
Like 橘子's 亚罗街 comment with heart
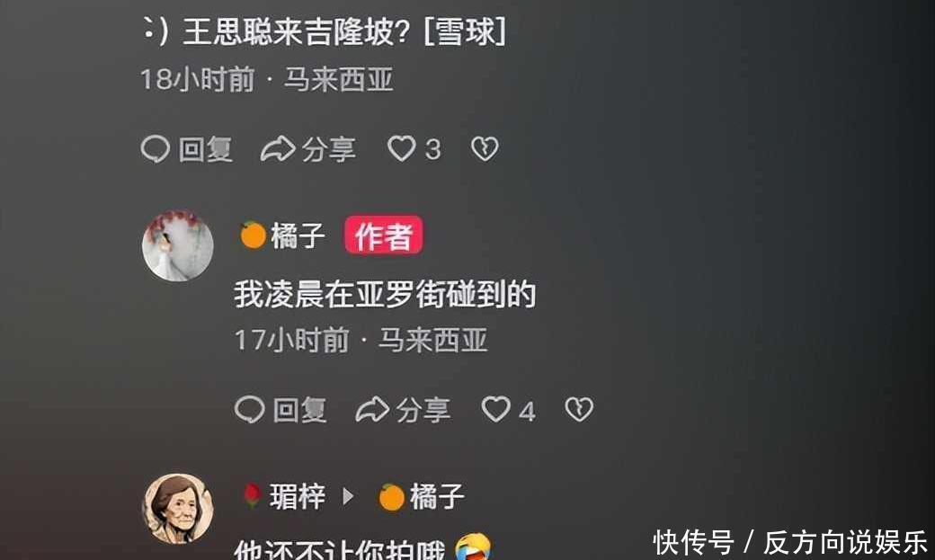(495, 409)
